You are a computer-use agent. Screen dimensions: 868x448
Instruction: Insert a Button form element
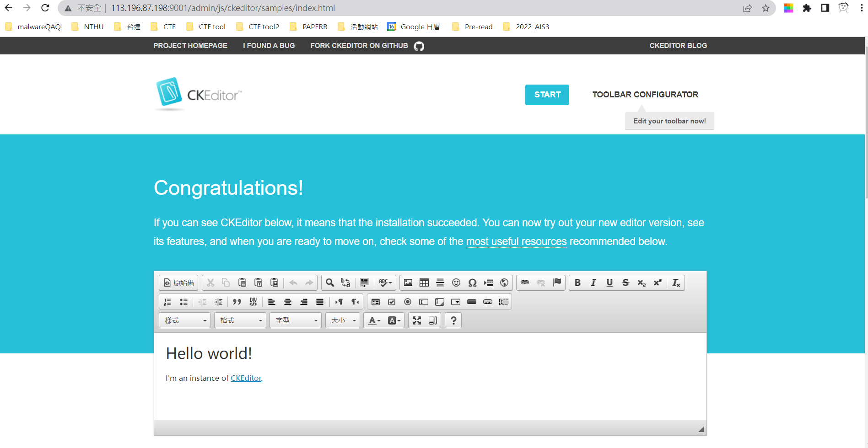click(x=472, y=302)
